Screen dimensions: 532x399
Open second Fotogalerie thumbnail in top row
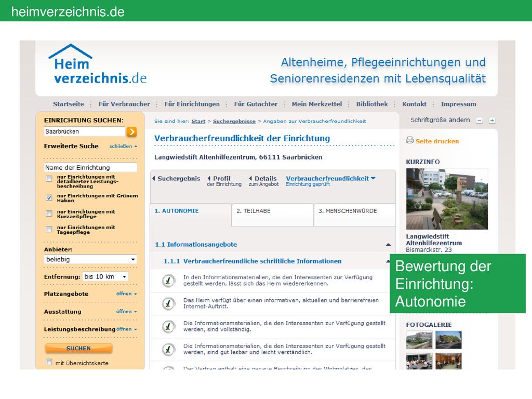pyautogui.click(x=448, y=340)
